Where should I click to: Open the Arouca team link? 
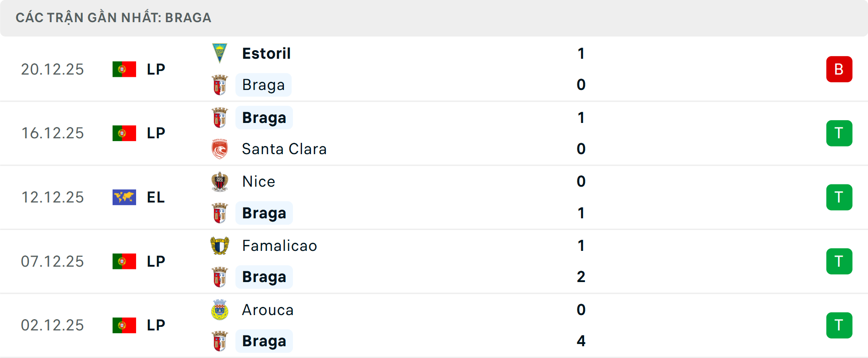click(x=268, y=310)
